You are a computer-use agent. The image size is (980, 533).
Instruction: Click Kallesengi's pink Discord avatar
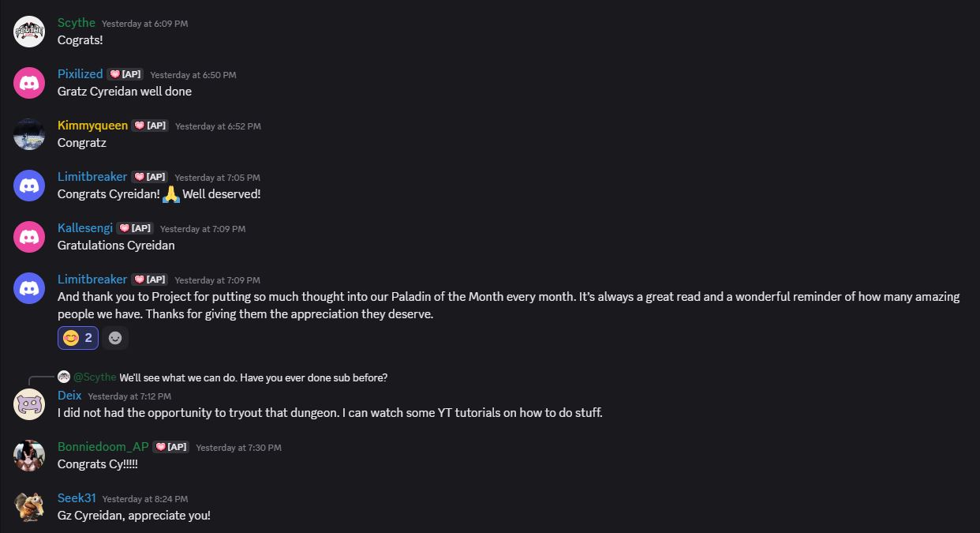coord(29,237)
